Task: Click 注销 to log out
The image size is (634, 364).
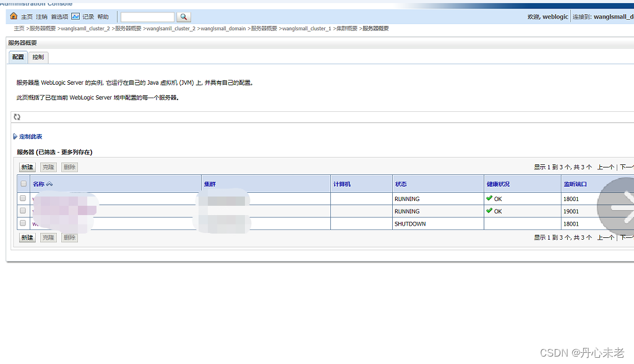Action: tap(41, 17)
